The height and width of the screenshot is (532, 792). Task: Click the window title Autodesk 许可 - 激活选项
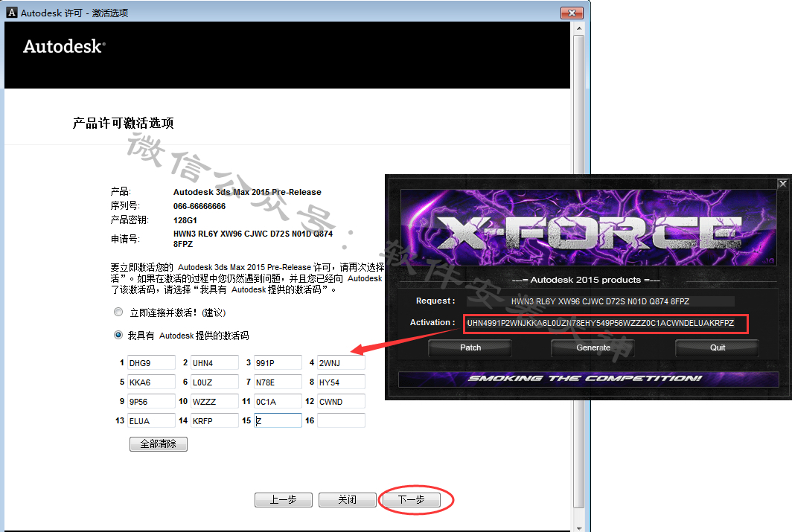pos(74,13)
